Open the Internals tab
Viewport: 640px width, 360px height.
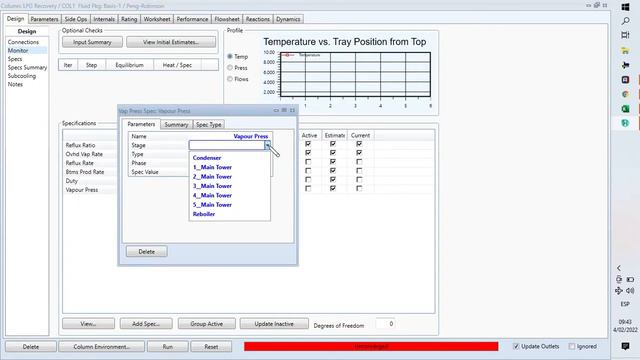click(104, 19)
